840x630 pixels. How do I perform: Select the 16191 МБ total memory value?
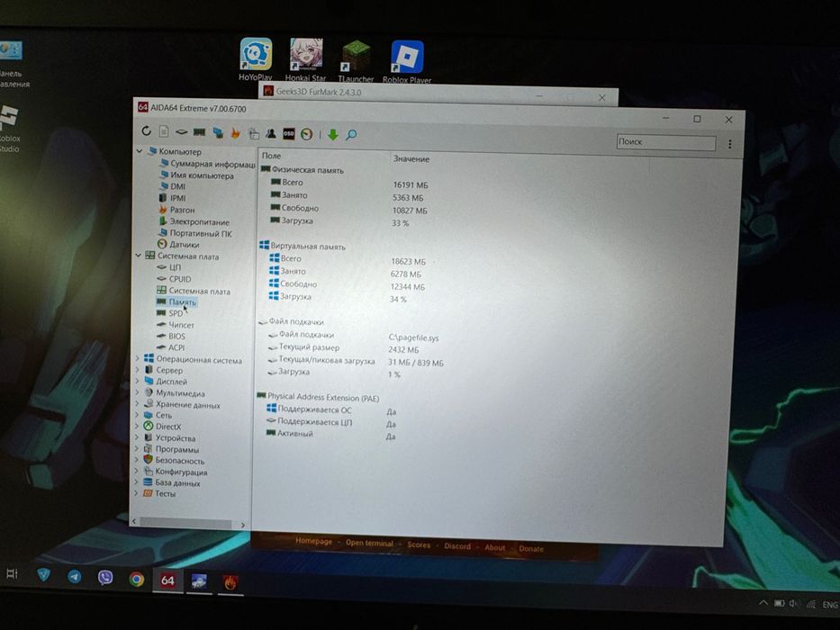(x=411, y=184)
